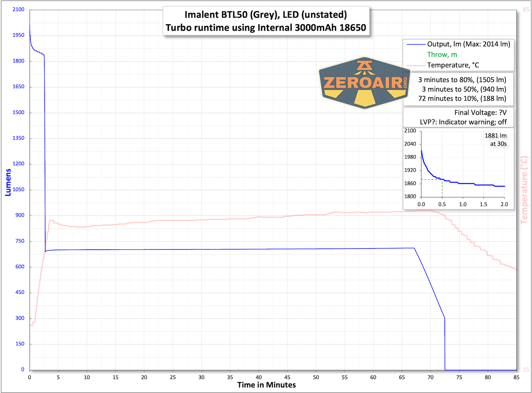Click the 'Time in Minutes' x-axis title
This screenshot has width=532, height=393.
click(x=266, y=385)
